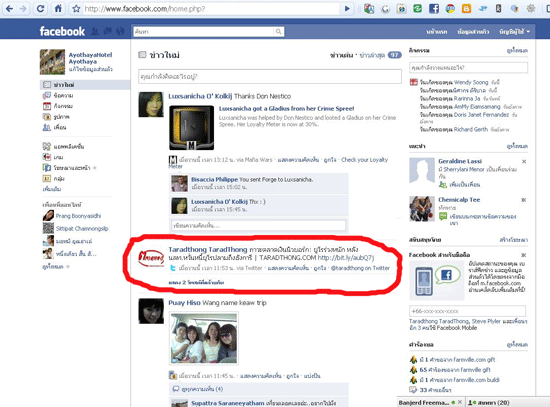Click comment box under Luxsanicha post
The height and width of the screenshot is (407, 550).
[259, 226]
